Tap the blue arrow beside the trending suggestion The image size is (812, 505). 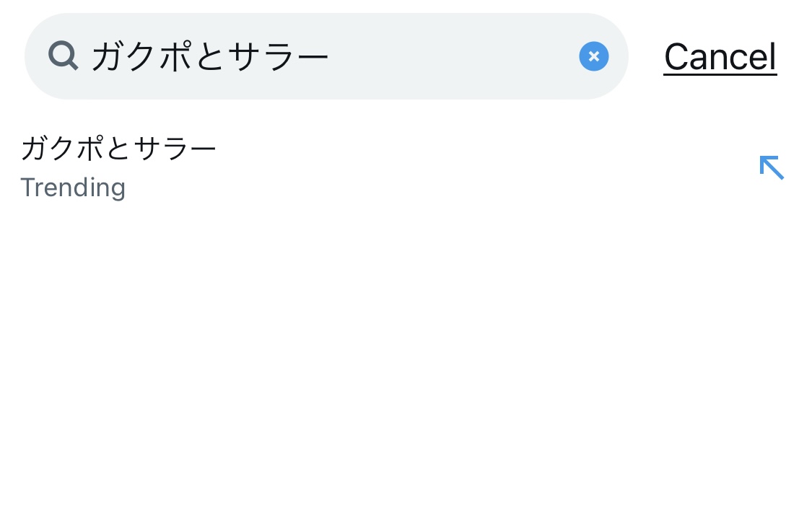point(771,167)
